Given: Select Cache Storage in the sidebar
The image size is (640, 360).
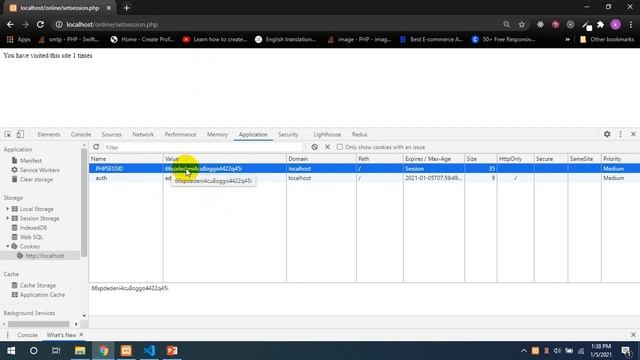Looking at the screenshot, I should pyautogui.click(x=38, y=285).
